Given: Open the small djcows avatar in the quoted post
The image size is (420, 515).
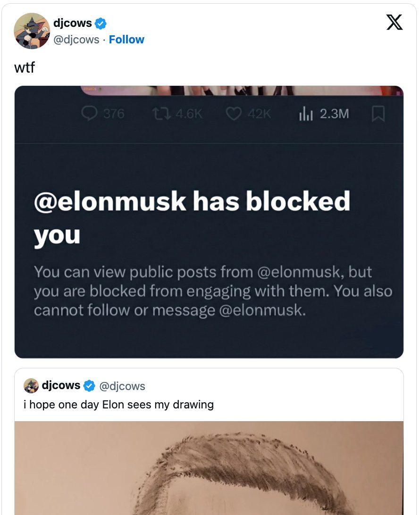Looking at the screenshot, I should [31, 386].
